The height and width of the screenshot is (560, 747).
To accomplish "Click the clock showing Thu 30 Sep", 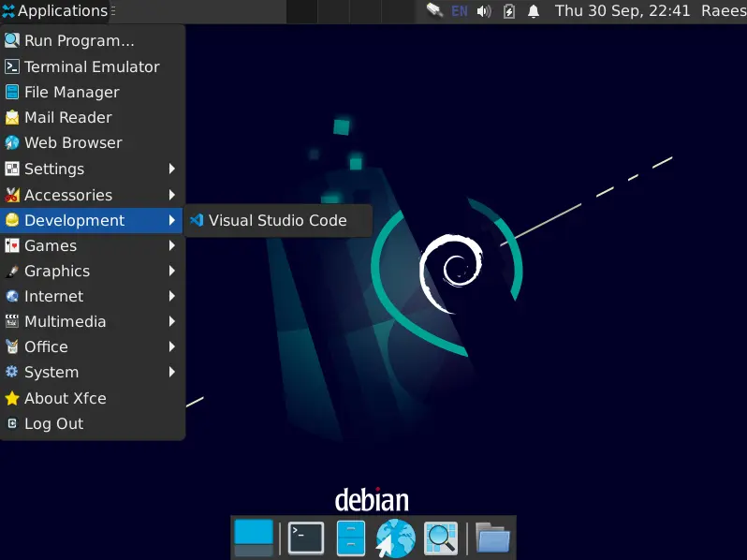I will [622, 11].
